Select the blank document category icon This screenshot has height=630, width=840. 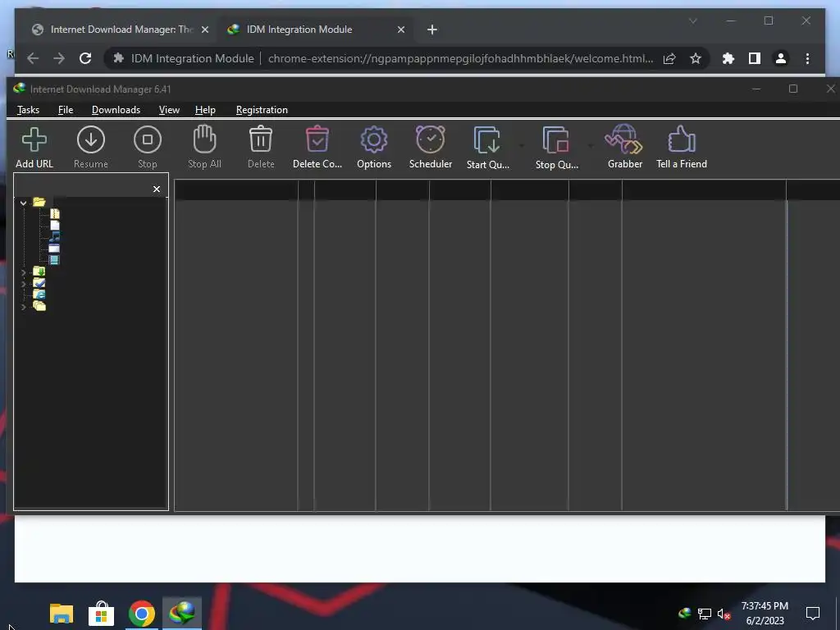[55, 225]
